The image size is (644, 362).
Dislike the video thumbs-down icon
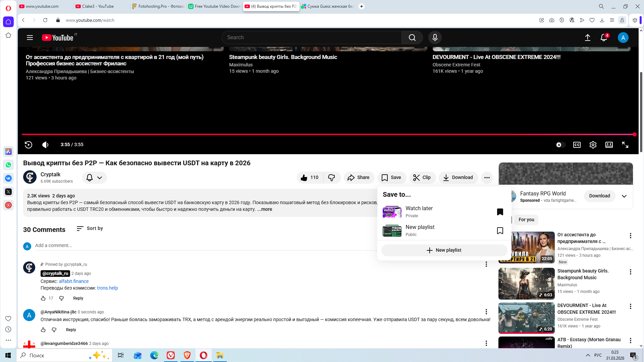[331, 178]
